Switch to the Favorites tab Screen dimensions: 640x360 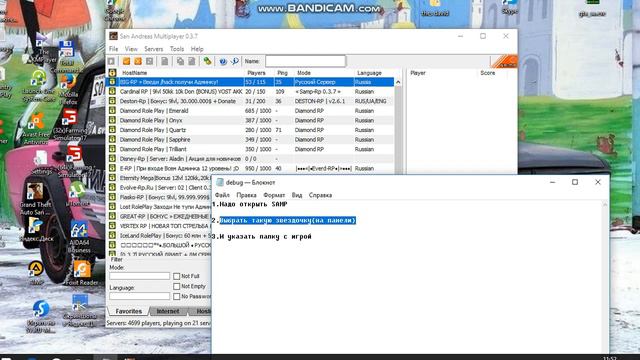[x=128, y=311]
